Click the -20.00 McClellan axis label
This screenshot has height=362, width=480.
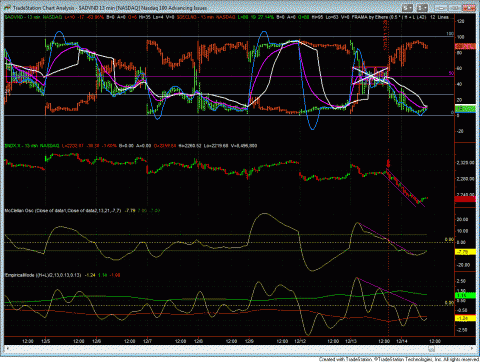463,265
